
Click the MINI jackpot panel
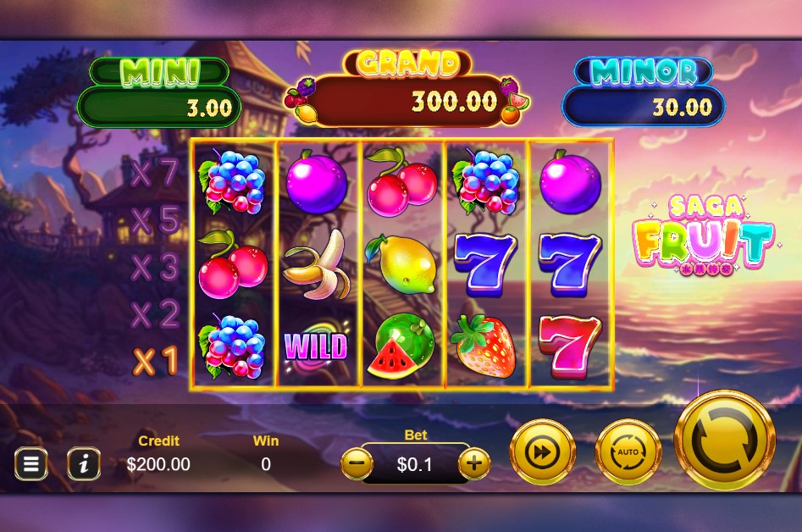coord(159,92)
